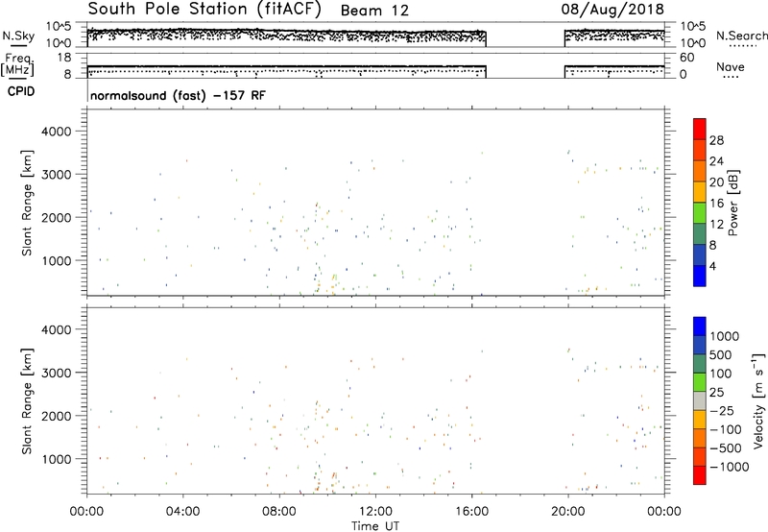The width and height of the screenshot is (768, 532).
Task: Click the bright blue bottom Power colorbar segment
Action: (x=700, y=276)
